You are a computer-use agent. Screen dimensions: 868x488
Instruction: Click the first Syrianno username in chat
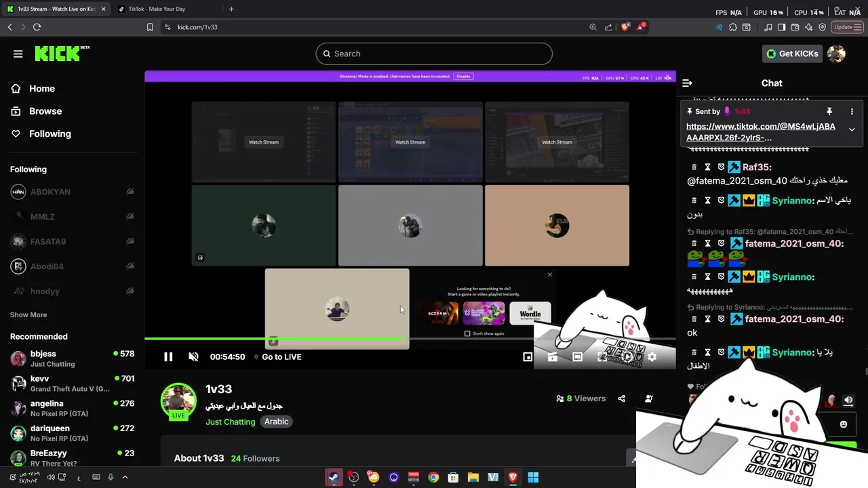(793, 201)
